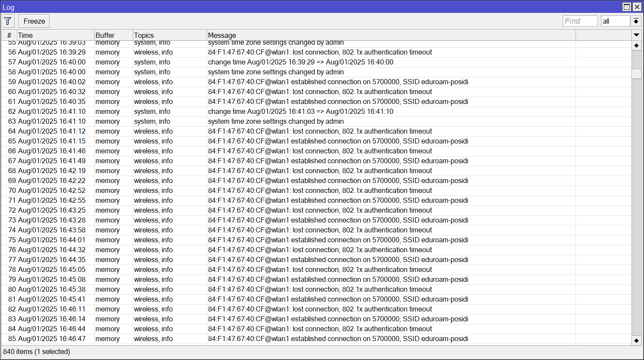The height and width of the screenshot is (360, 644).
Task: Click the scrollbar down arrow
Action: click(x=636, y=341)
